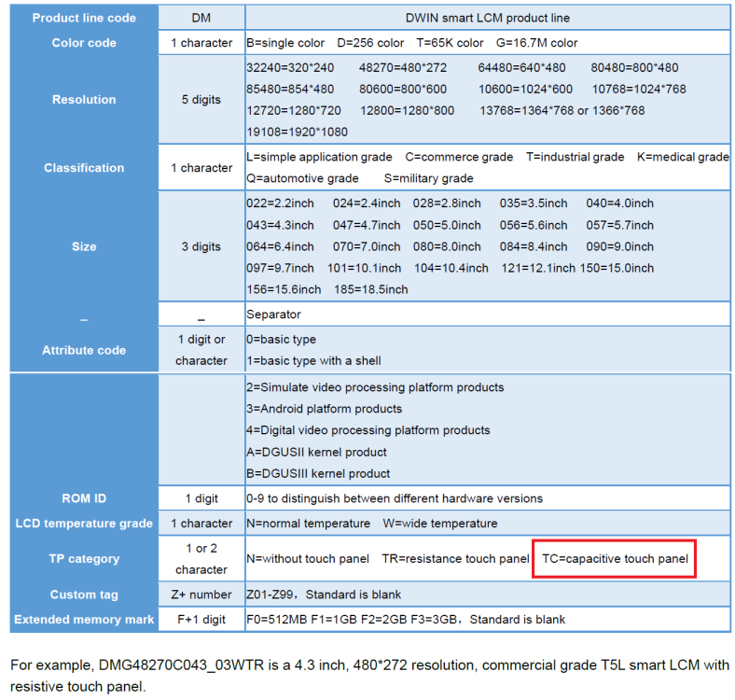Screen dimensions: 735x700
Task: Select 'G=16.7M color' entry
Action: click(x=536, y=43)
